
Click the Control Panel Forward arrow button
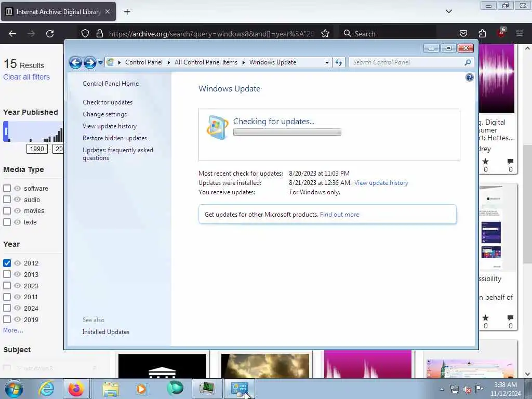(90, 62)
